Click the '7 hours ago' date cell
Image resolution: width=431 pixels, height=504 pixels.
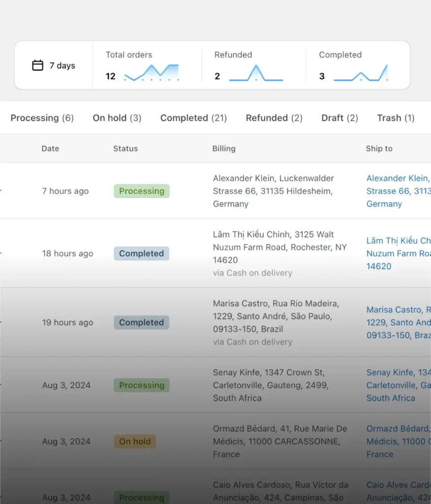(65, 191)
